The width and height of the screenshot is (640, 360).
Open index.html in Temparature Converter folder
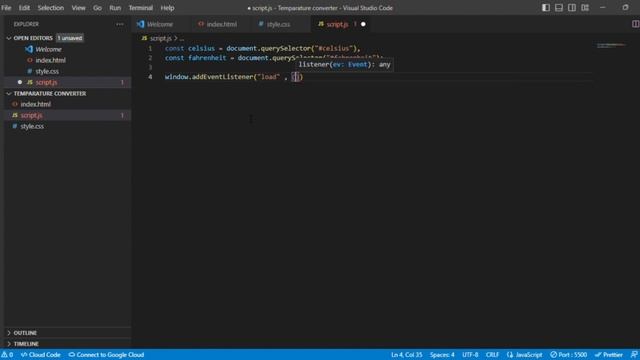point(67,104)
